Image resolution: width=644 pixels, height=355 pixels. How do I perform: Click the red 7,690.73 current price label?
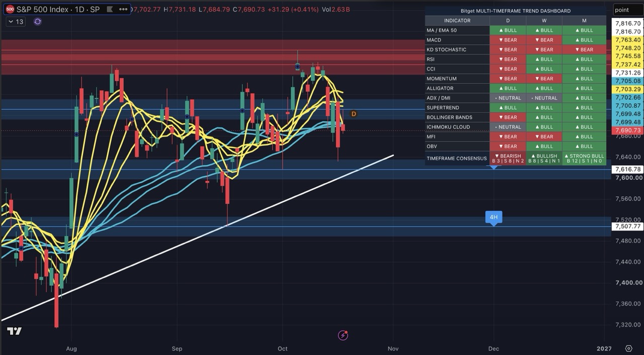click(x=627, y=130)
